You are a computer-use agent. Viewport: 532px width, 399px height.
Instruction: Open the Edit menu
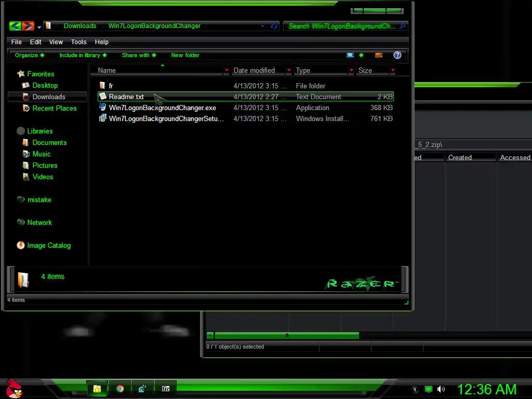click(x=35, y=42)
